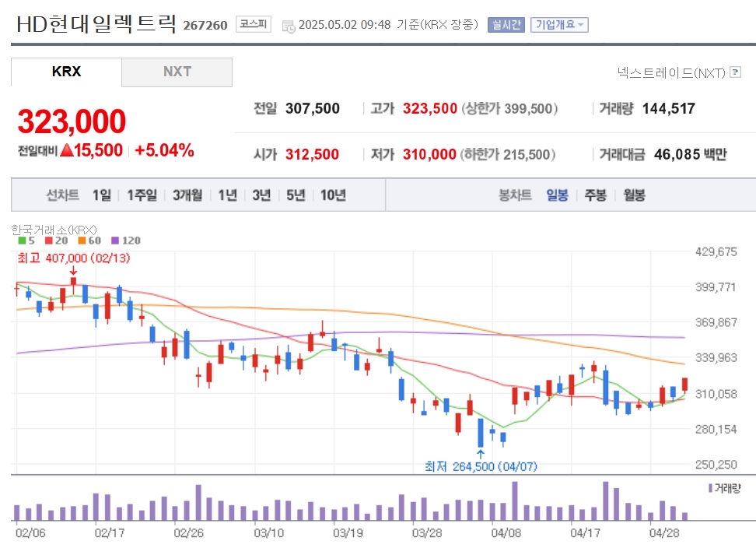Click the timestamp 2025.05.02 09:48

click(345, 25)
